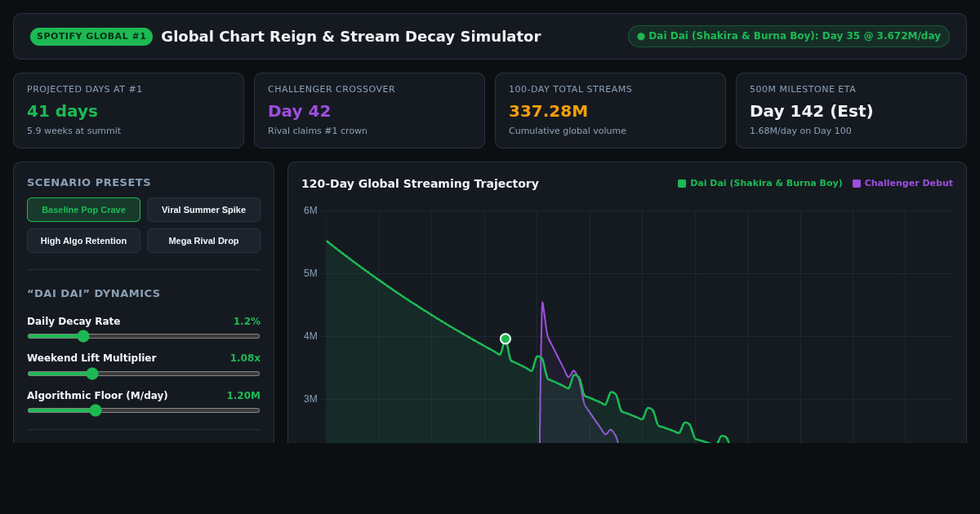Viewport: 980px width, 514px height.
Task: Adjust the Weekend Lift Multiplier slider
Action: (144, 374)
